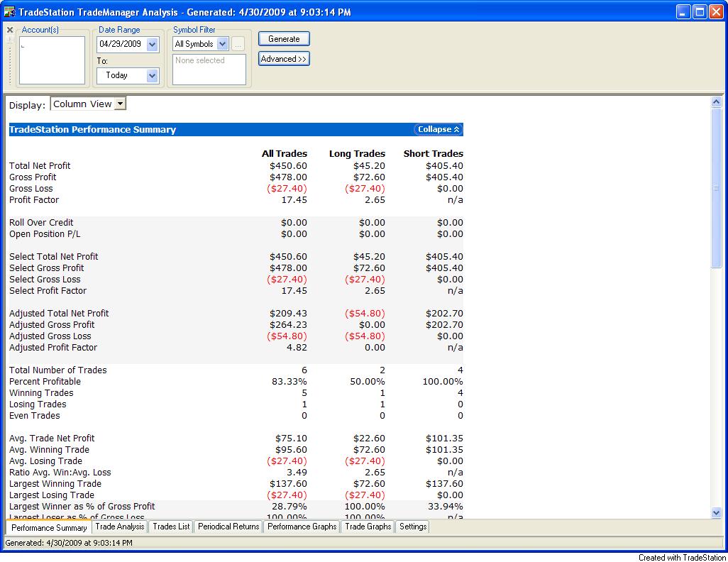The height and width of the screenshot is (562, 728).
Task: Click the Ratio Avg. Win:Avg. Loss label
Action: point(60,473)
